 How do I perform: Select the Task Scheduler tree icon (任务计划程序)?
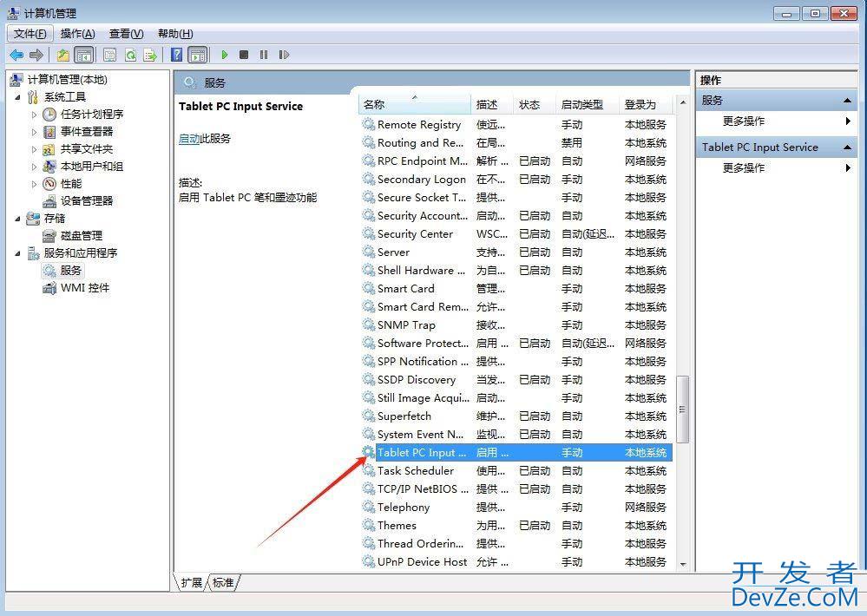49,115
